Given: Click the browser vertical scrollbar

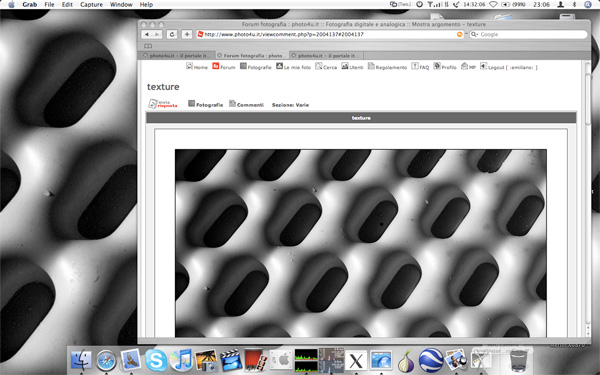Looking at the screenshot, I should 588,199.
